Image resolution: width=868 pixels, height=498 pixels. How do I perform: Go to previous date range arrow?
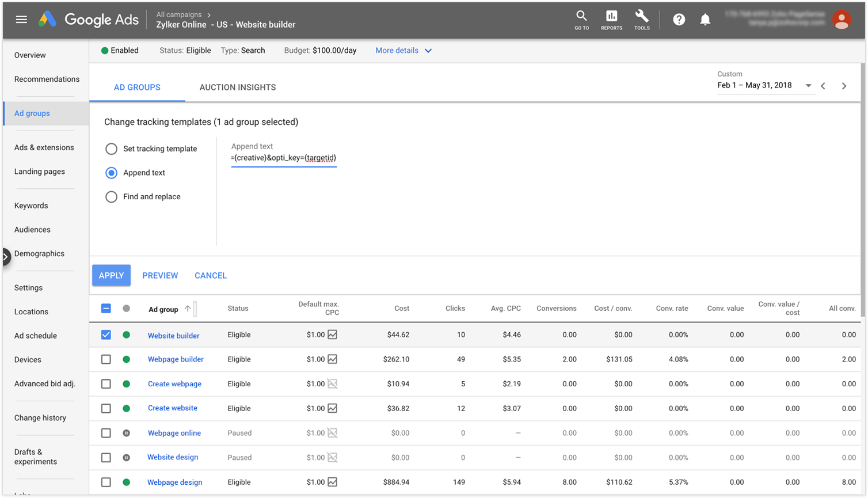pyautogui.click(x=823, y=86)
